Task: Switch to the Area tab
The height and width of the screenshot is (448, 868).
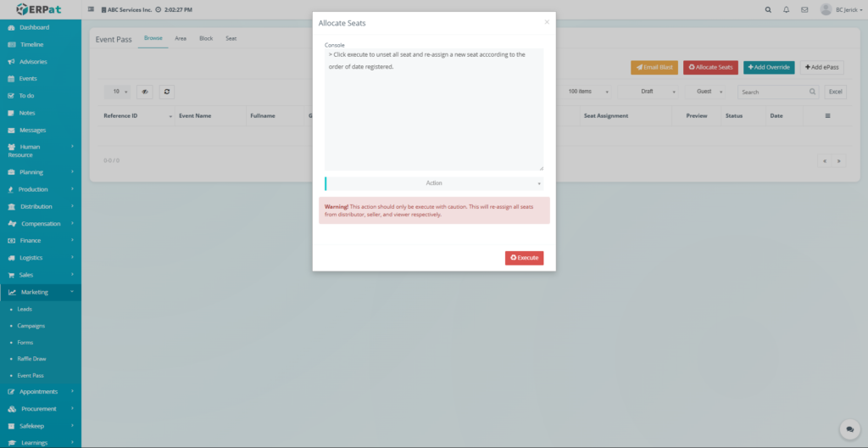Action: [181, 38]
